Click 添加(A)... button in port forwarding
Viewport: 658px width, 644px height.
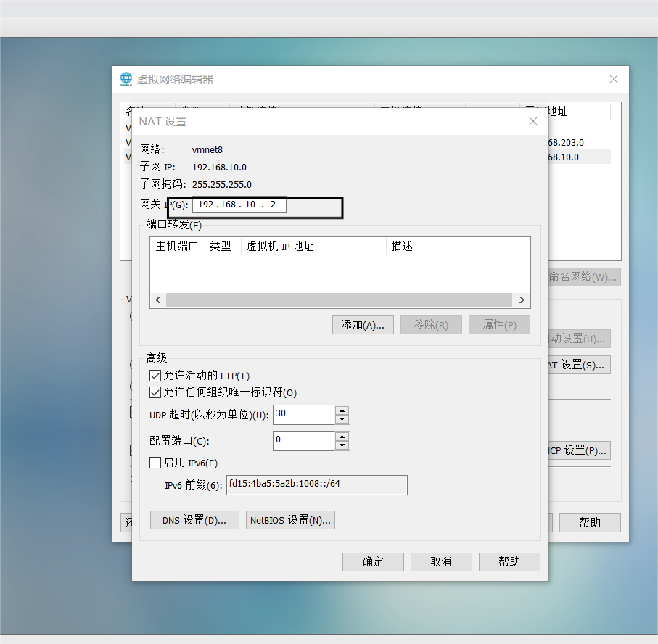pos(363,325)
